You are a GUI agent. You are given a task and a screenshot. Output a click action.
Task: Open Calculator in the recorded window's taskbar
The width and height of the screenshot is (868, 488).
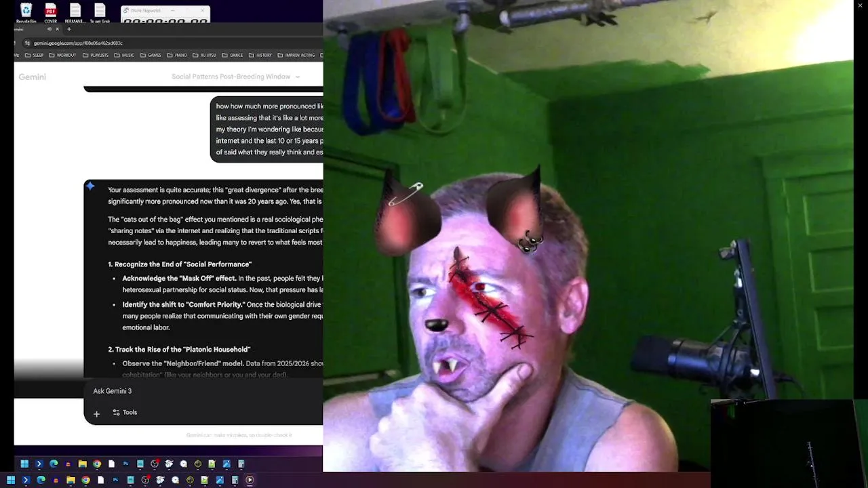(x=241, y=464)
